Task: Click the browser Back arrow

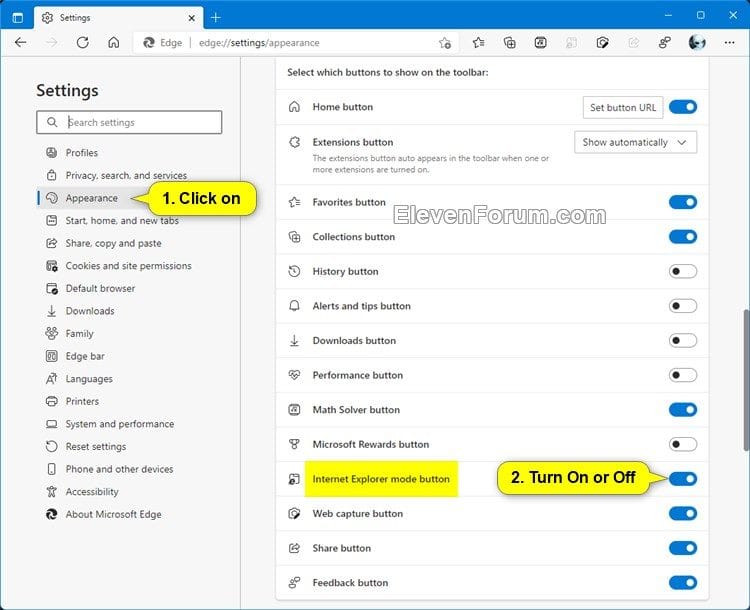Action: click(x=21, y=43)
